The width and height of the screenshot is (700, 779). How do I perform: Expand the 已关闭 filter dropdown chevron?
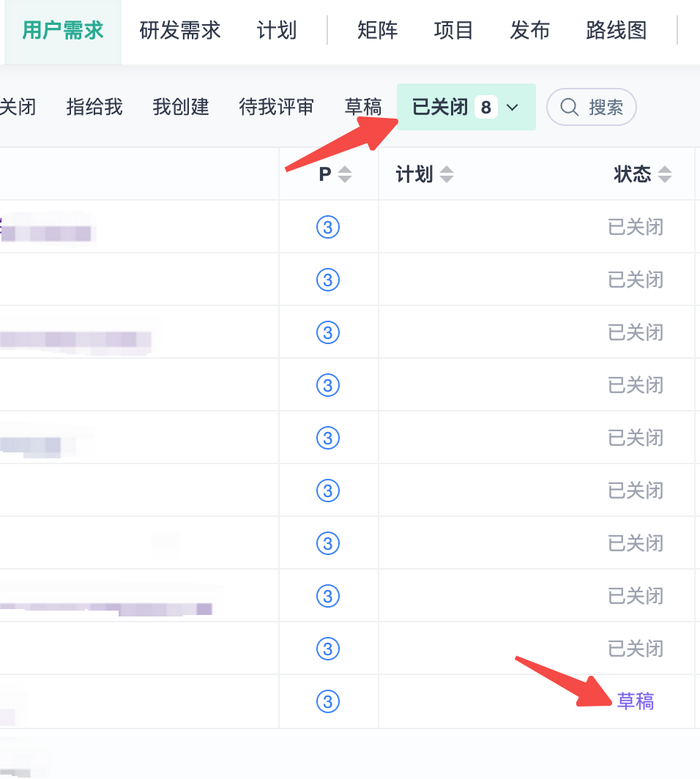[513, 108]
